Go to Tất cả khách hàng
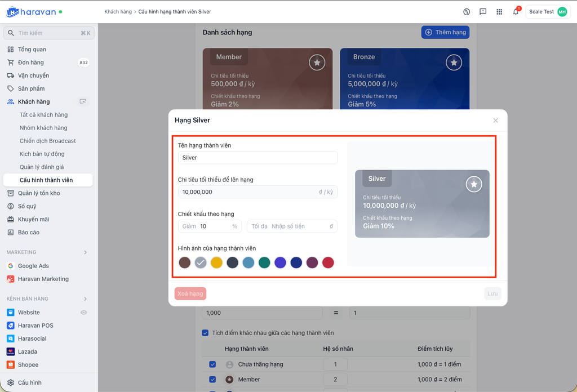Screen dimensions: 577x392 [x=43, y=115]
